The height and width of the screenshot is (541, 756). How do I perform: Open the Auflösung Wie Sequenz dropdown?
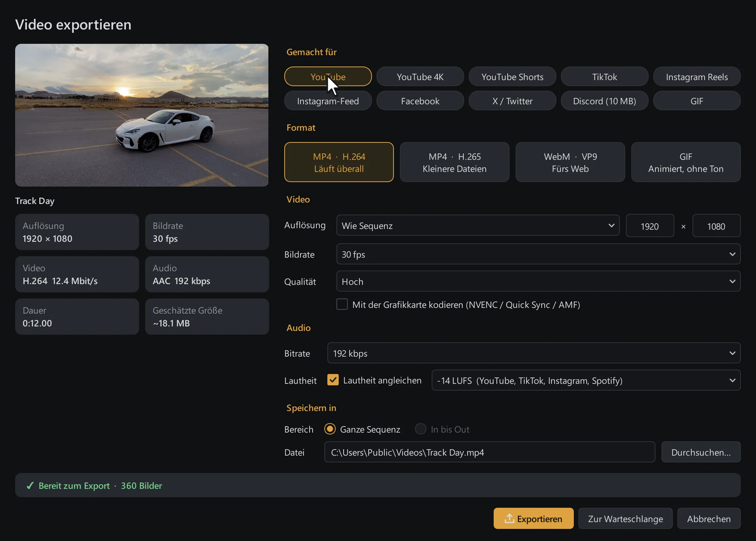478,226
